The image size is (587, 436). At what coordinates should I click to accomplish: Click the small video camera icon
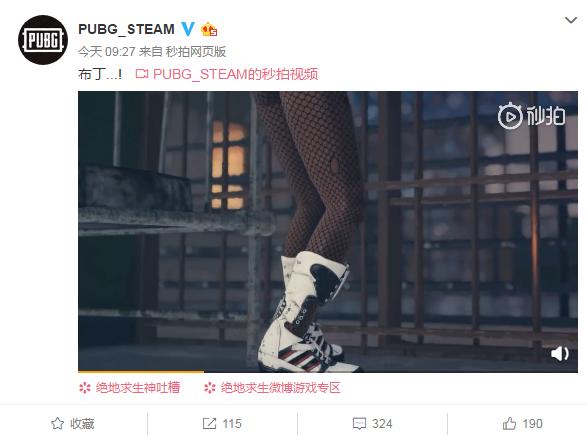[142, 74]
